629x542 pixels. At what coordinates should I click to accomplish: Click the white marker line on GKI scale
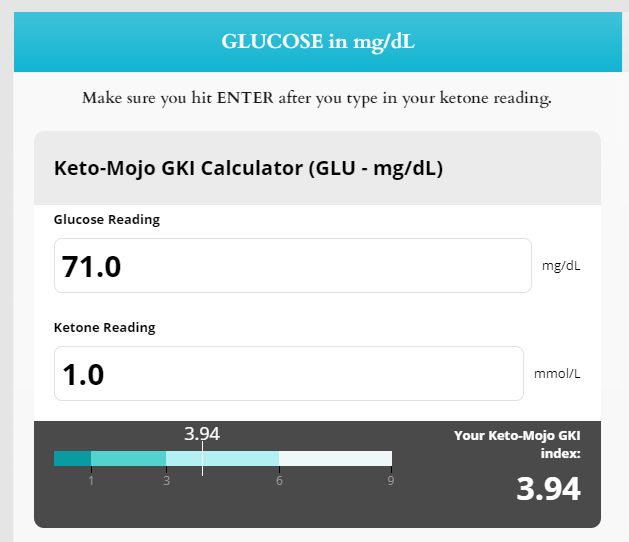202,458
